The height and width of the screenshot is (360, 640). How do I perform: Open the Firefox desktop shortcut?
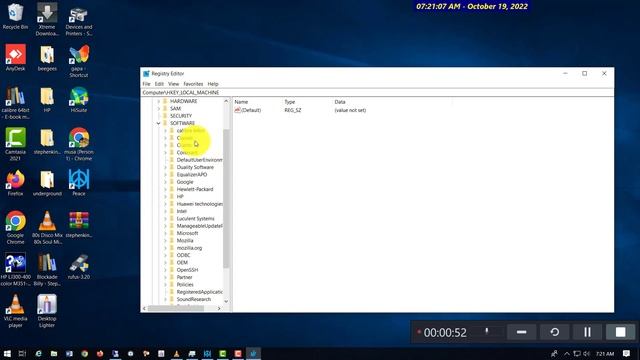click(15, 183)
